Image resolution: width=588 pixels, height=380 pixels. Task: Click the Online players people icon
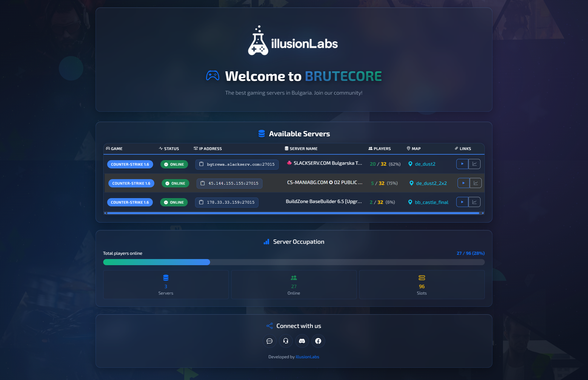[x=294, y=278]
